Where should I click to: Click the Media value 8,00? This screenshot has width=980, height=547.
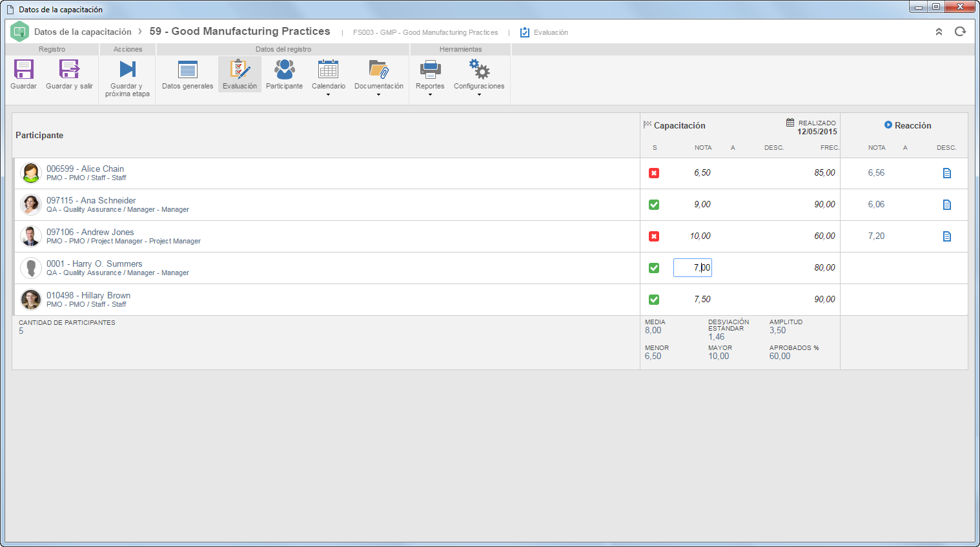click(x=653, y=331)
